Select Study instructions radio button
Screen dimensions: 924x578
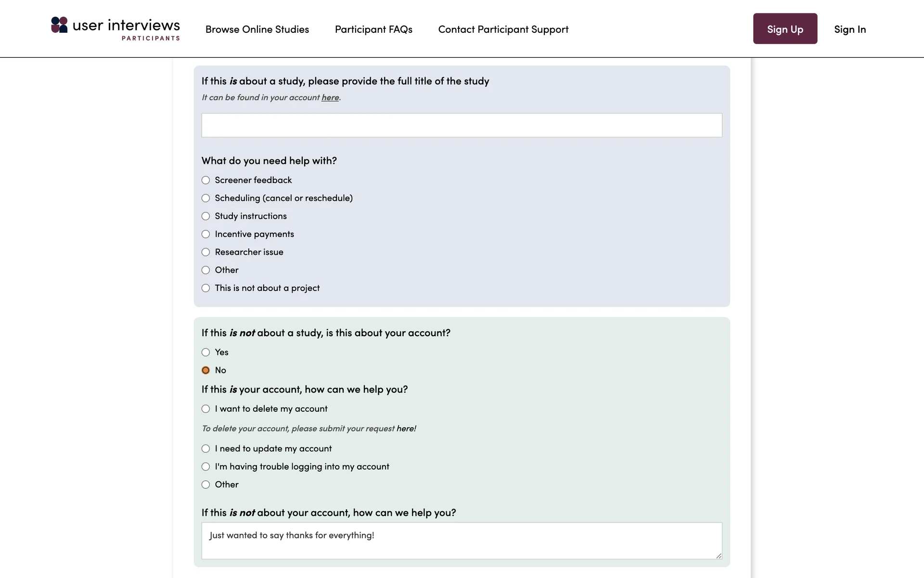pyautogui.click(x=206, y=216)
